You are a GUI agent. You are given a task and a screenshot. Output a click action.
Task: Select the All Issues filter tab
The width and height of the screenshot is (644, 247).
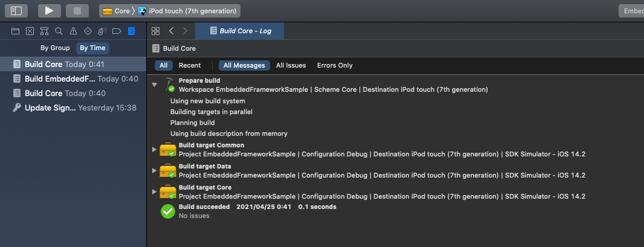[x=291, y=65]
